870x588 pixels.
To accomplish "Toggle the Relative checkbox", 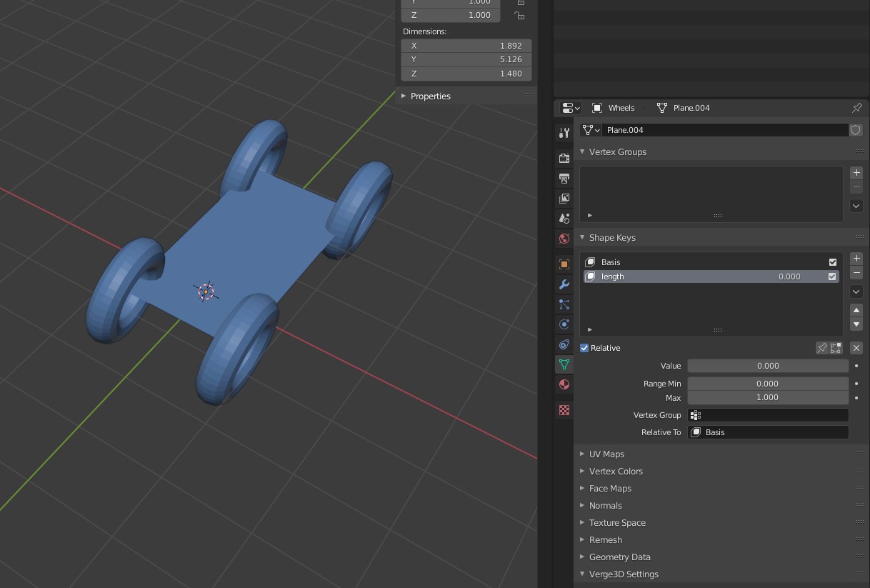I will (x=584, y=348).
